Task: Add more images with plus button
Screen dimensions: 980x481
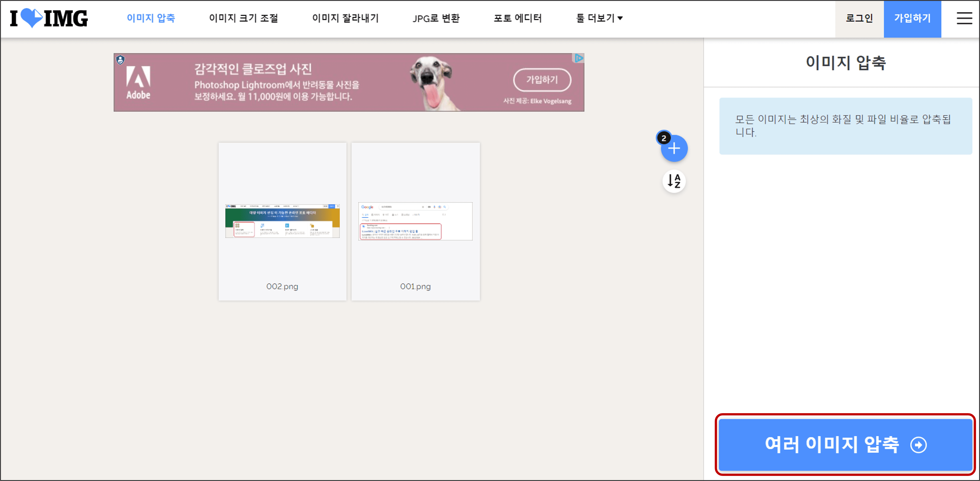Action: [674, 148]
